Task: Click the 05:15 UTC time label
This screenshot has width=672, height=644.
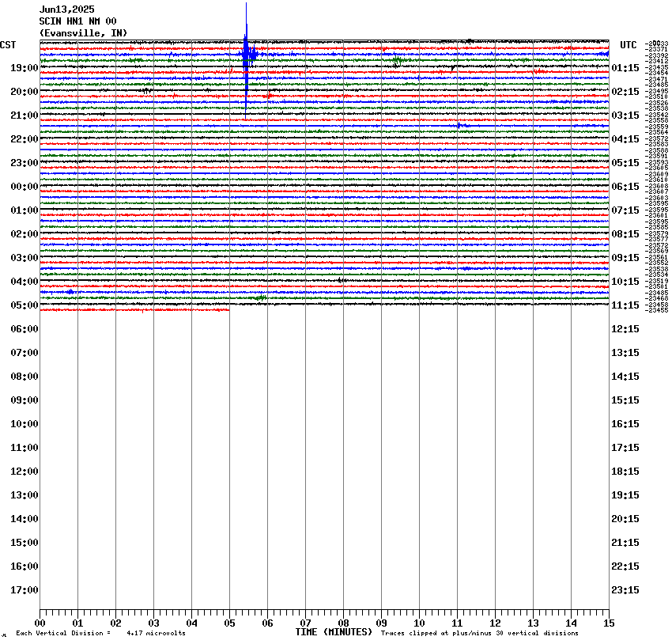Action: click(625, 163)
